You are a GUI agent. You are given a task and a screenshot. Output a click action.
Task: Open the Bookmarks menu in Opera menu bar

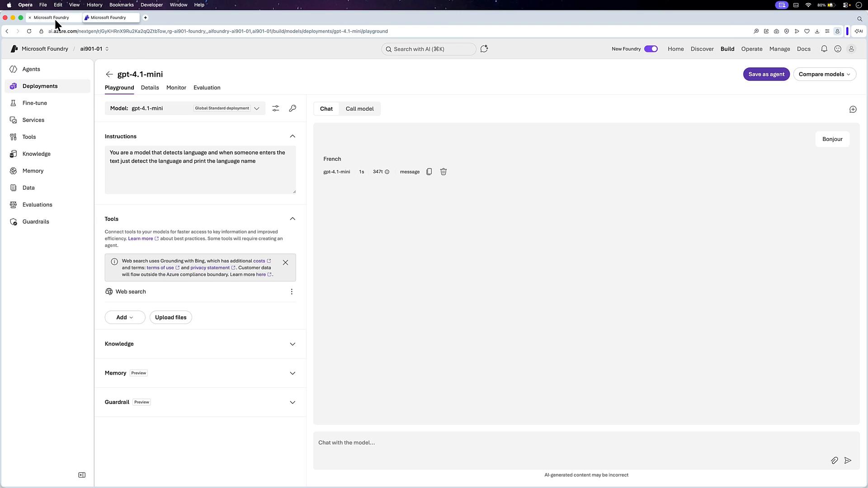point(121,5)
